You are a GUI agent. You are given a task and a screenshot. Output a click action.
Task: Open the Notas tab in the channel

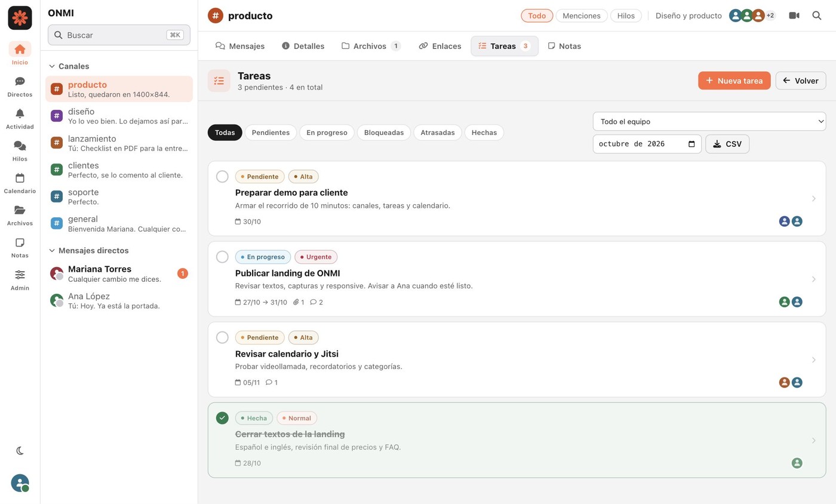coord(564,46)
